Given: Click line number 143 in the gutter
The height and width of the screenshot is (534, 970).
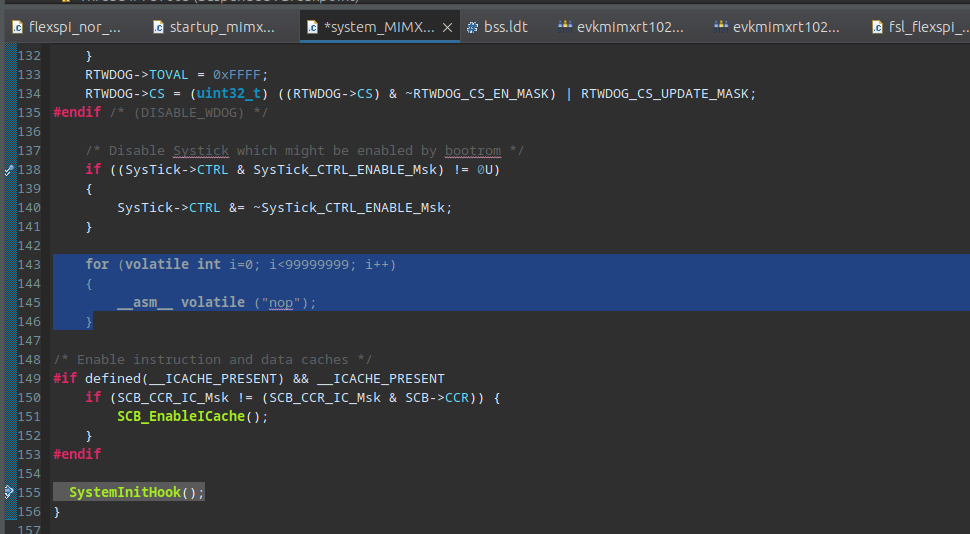Looking at the screenshot, I should coord(30,264).
